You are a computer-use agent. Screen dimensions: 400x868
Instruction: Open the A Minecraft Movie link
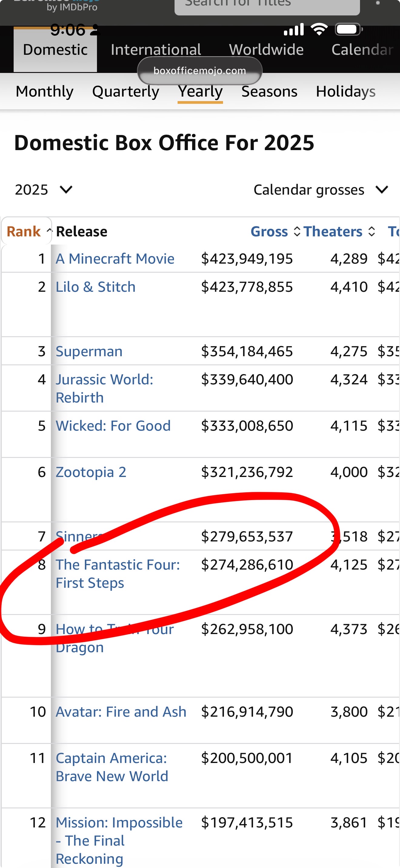(115, 259)
